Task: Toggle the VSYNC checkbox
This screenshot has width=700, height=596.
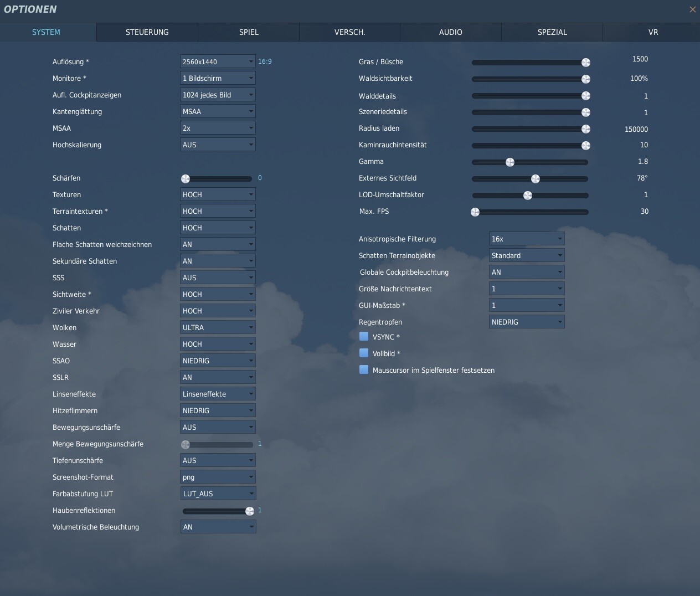Action: 364,336
